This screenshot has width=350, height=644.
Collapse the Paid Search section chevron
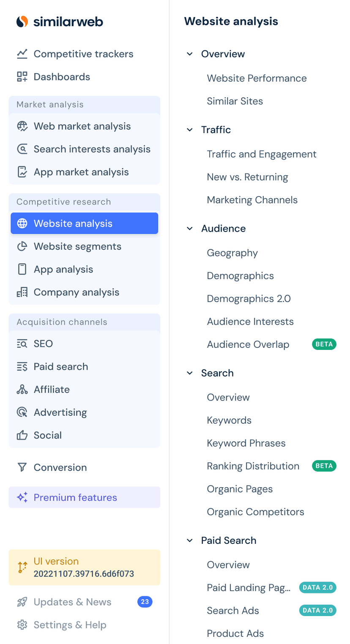(190, 540)
